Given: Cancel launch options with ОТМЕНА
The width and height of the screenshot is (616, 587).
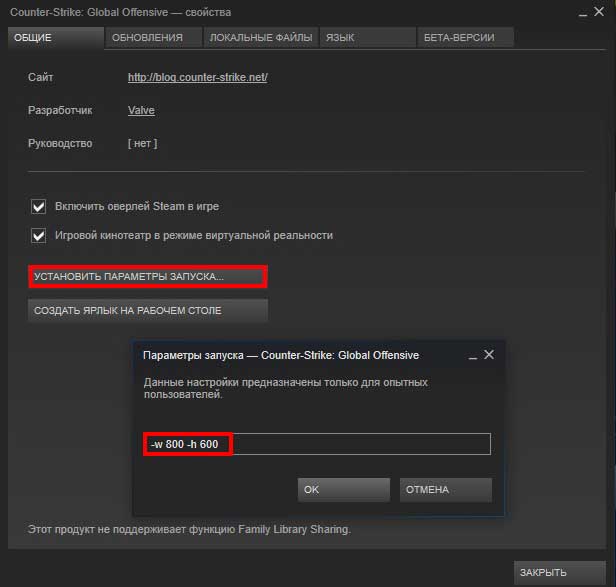Looking at the screenshot, I should click(446, 490).
